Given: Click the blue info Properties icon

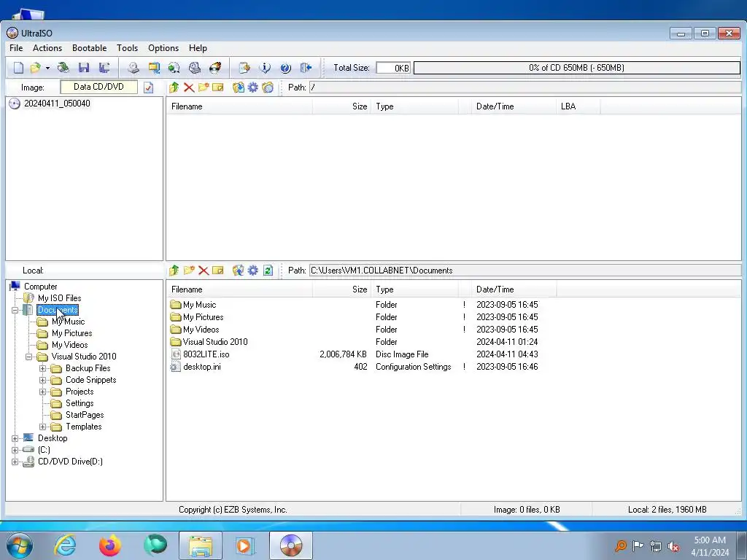Looking at the screenshot, I should coord(265,68).
